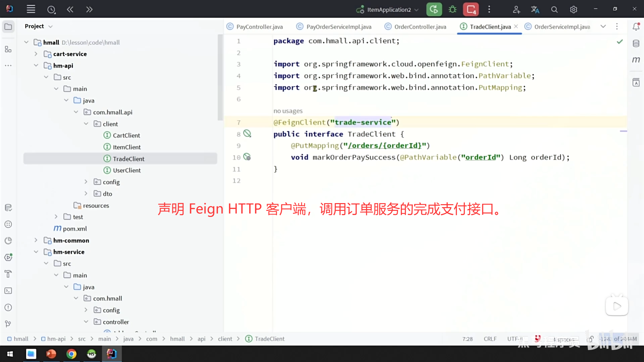Open the Terminal tool window
Screen dimensions: 644x362
tap(8, 291)
